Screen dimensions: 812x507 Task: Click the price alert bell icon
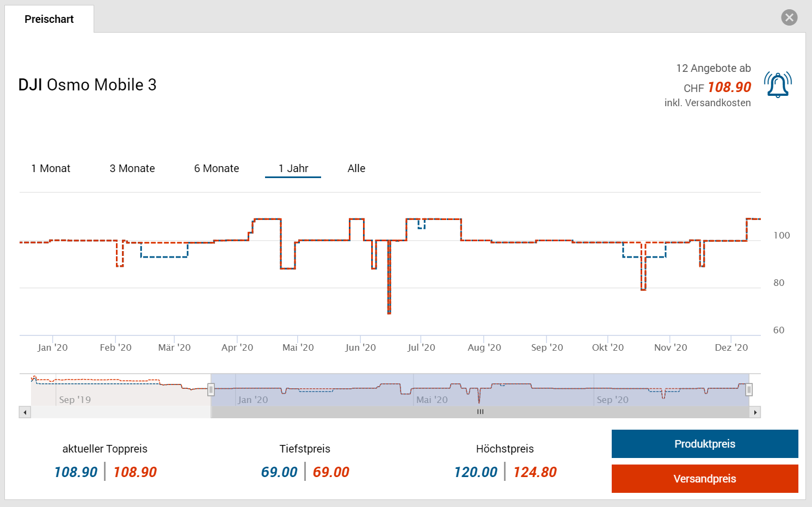point(778,85)
